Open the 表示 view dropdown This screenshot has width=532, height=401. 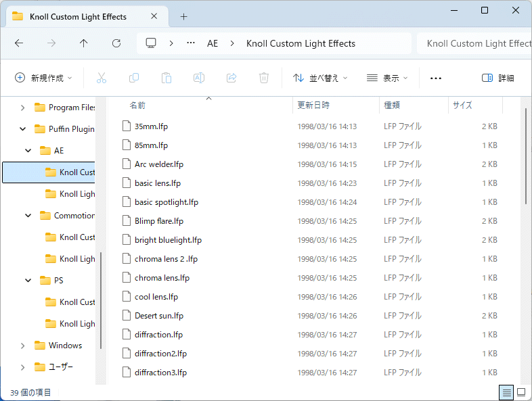point(387,78)
